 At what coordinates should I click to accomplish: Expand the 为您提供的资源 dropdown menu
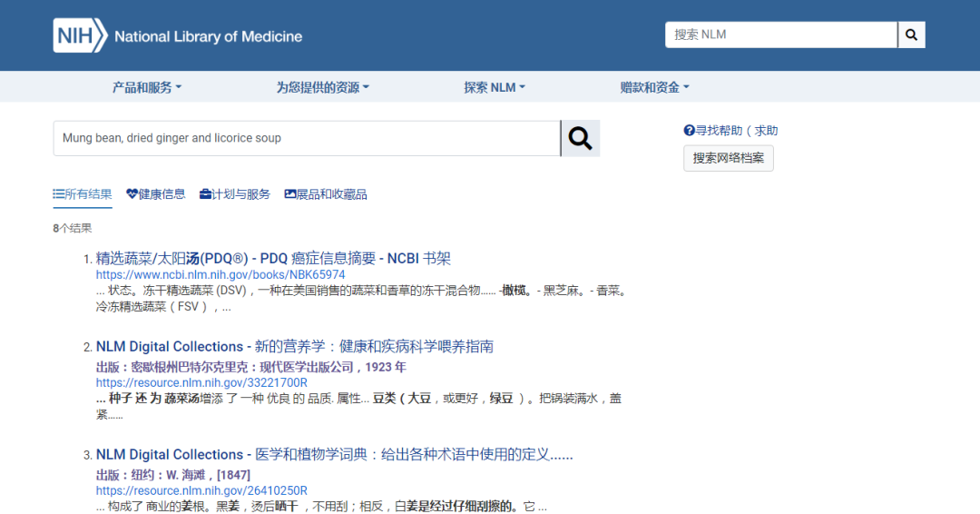322,87
